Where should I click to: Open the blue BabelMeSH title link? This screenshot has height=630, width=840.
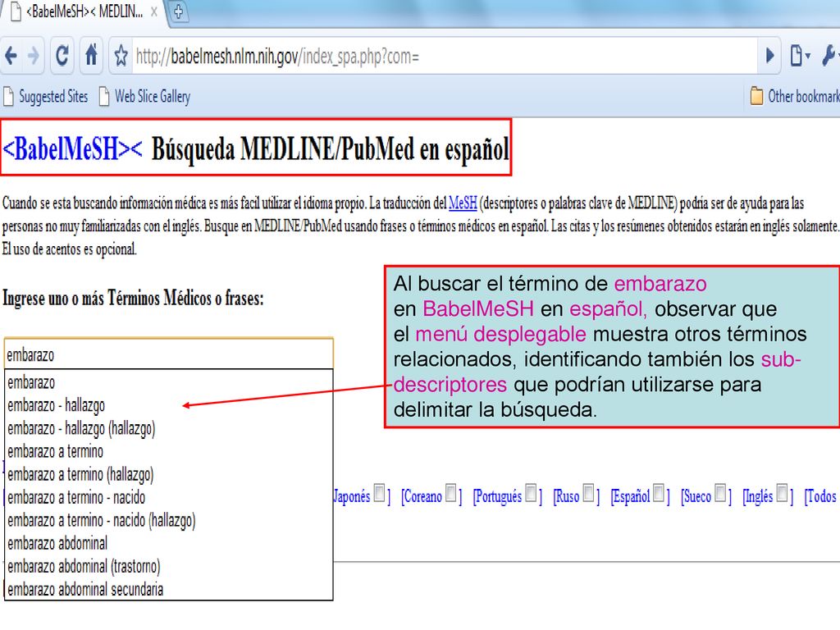(x=72, y=149)
